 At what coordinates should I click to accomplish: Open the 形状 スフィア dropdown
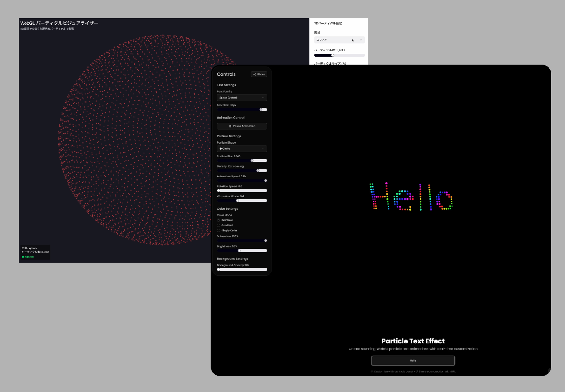pyautogui.click(x=339, y=40)
